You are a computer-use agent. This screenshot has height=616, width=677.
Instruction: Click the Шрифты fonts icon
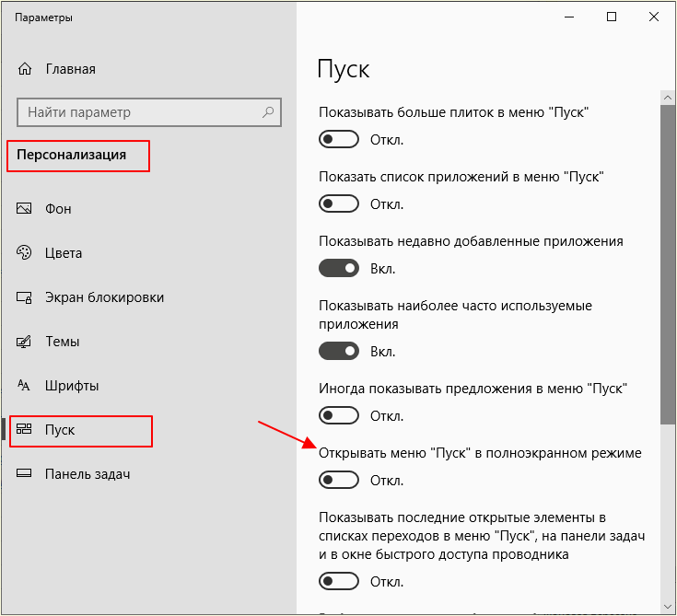[24, 385]
